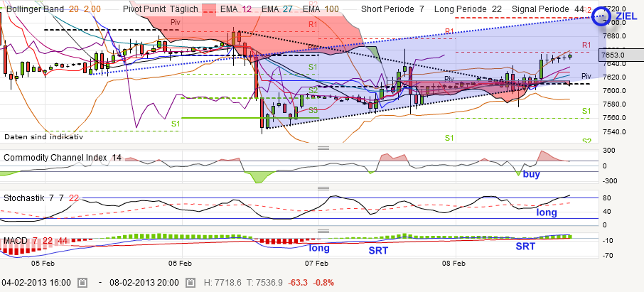Grab the grip handle above Commodity Channel Index panel
644x292 pixels.
[324, 148]
